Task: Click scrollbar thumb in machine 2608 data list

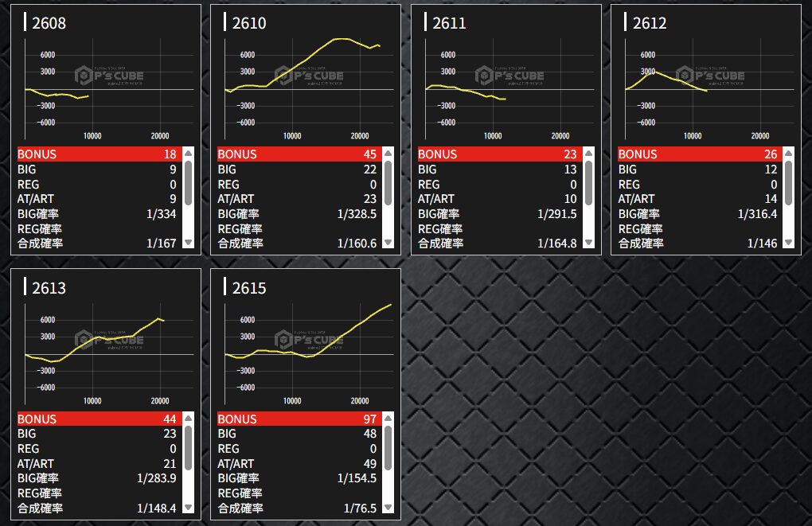Action: (189, 183)
